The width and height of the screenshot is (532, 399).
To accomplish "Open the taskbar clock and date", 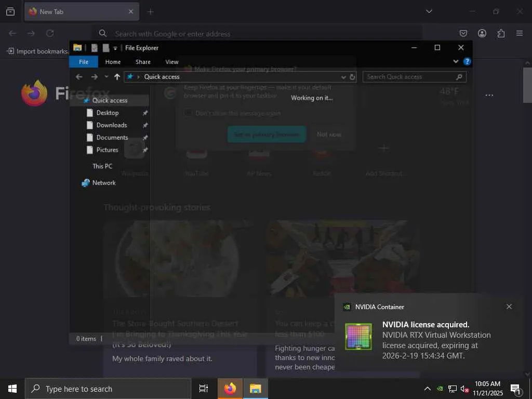I will [487, 389].
